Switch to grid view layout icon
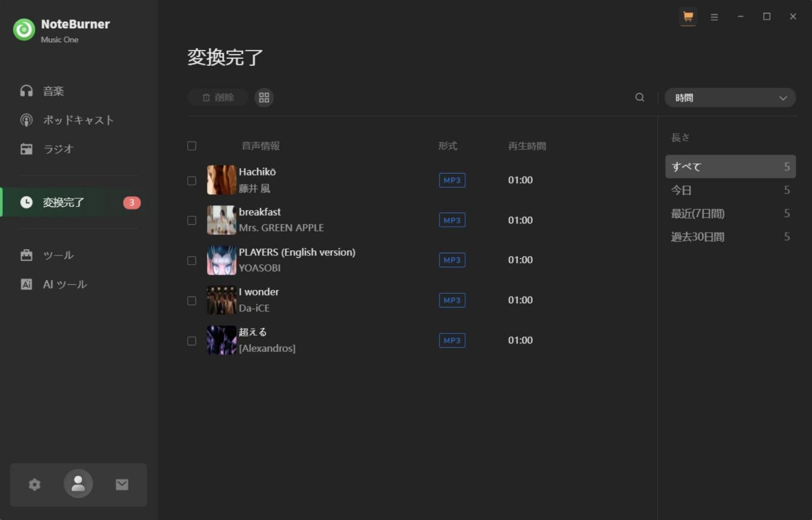812x520 pixels. click(264, 98)
